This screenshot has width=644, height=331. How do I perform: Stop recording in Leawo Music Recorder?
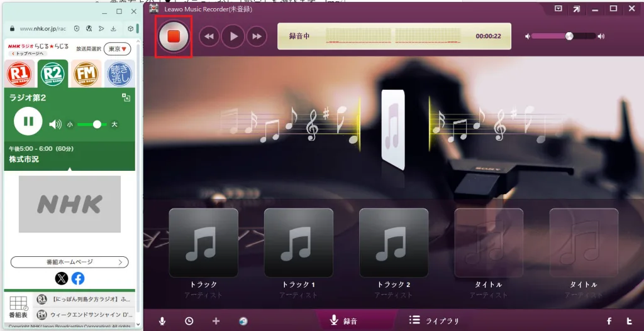click(x=174, y=36)
